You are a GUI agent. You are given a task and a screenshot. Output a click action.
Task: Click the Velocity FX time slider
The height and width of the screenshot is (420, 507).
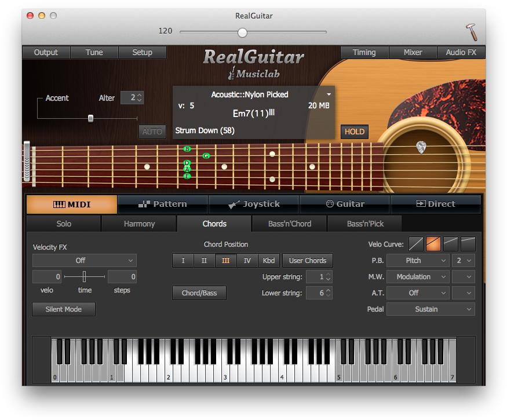pyautogui.click(x=85, y=277)
